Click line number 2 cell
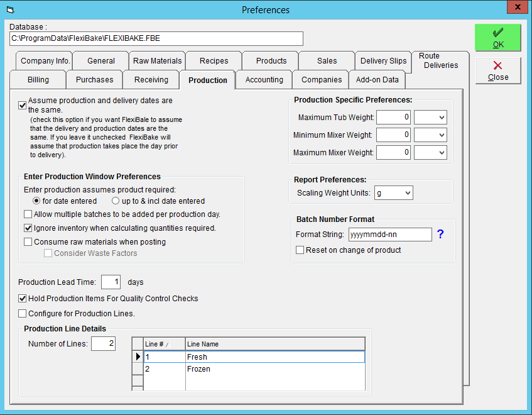Image resolution: width=532 pixels, height=415 pixels. coord(165,369)
